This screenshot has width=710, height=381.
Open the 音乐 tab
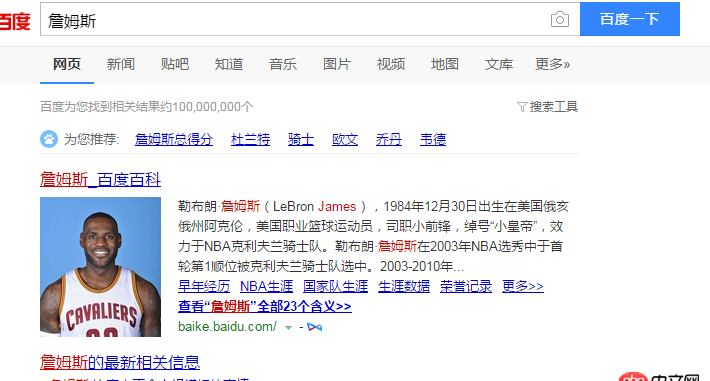[283, 64]
